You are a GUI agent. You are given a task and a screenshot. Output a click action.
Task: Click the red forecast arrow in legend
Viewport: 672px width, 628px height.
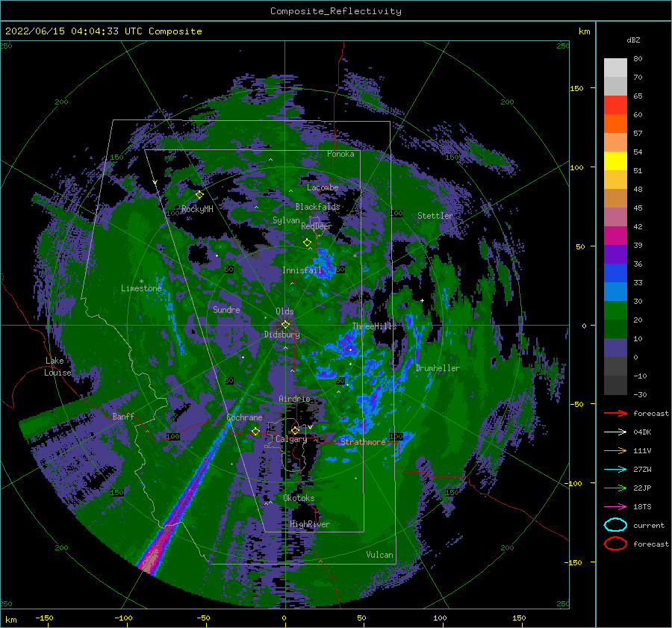615,414
